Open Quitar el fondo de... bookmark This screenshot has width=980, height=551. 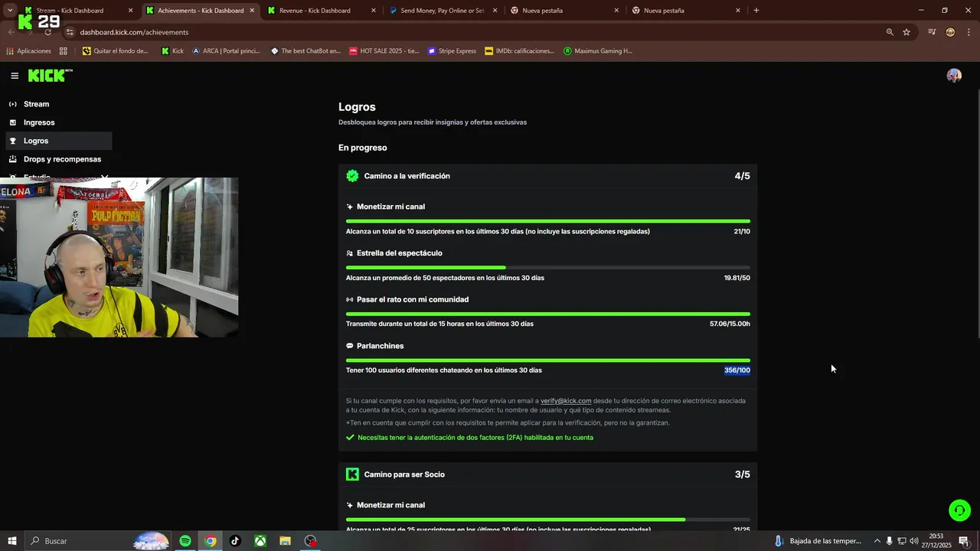(116, 51)
